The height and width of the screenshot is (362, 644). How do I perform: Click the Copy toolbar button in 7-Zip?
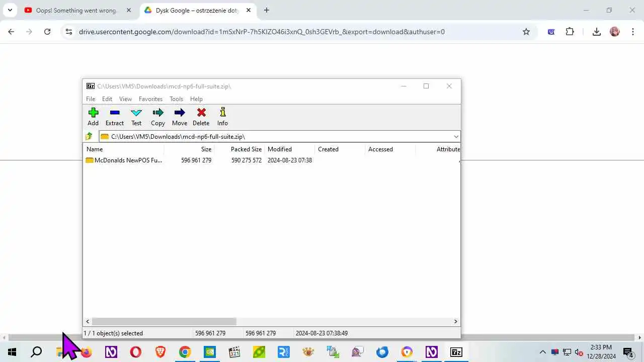click(x=158, y=117)
